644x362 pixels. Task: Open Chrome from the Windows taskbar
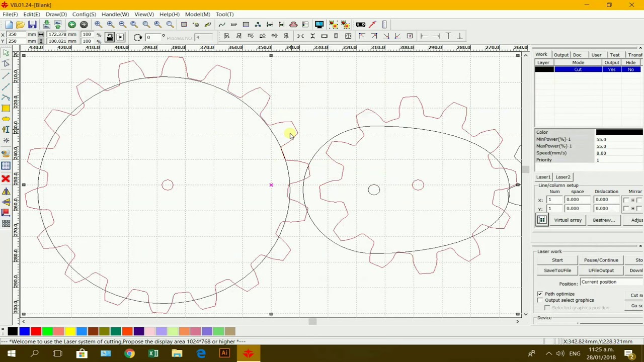[x=129, y=353]
